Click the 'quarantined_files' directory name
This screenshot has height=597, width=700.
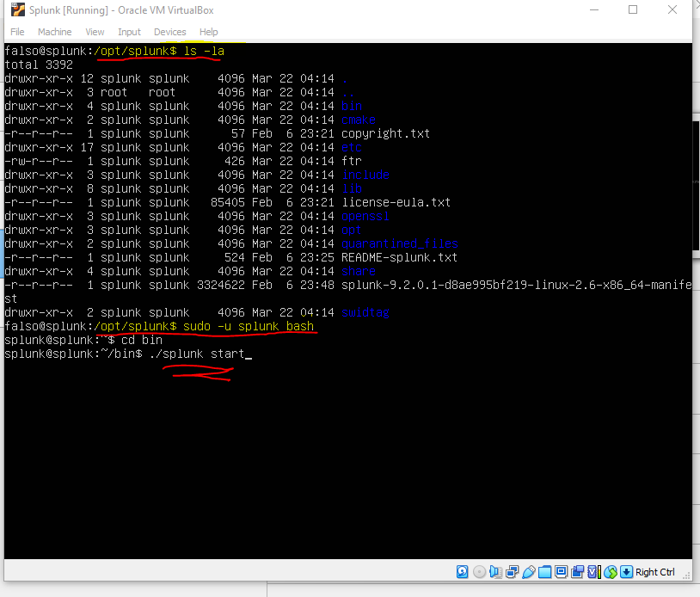[x=400, y=243]
